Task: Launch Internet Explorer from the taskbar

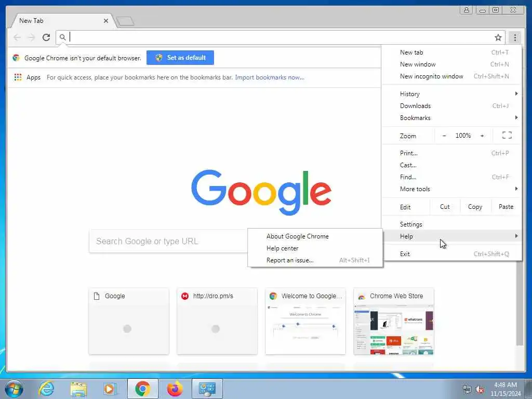Action: click(x=46, y=389)
